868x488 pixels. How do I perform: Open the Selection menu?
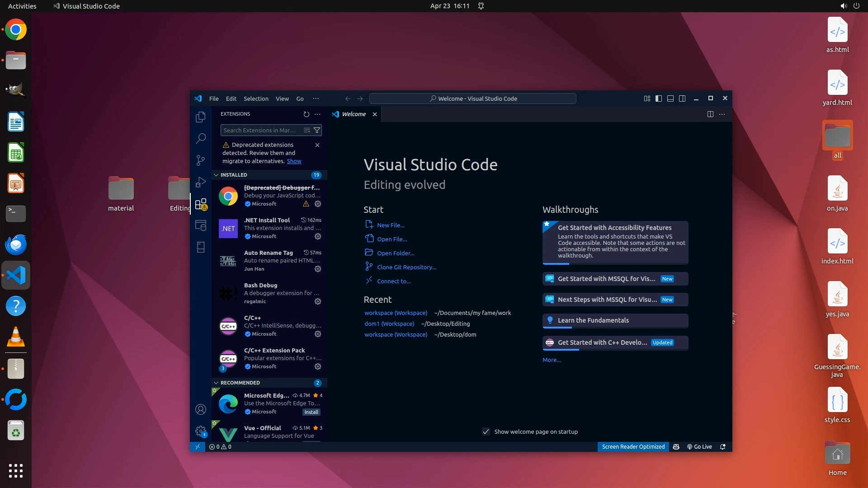[x=256, y=99]
